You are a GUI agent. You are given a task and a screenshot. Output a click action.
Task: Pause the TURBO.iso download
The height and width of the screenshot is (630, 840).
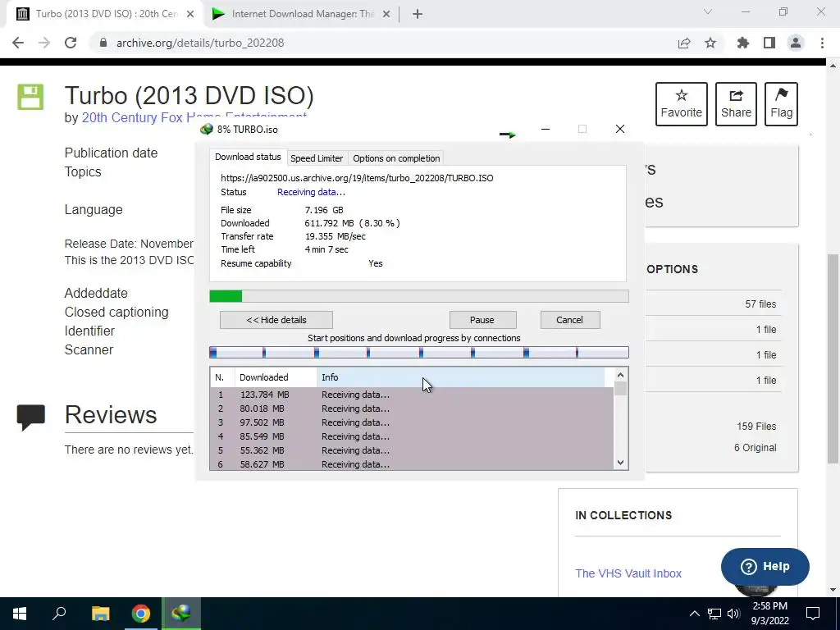click(x=482, y=320)
